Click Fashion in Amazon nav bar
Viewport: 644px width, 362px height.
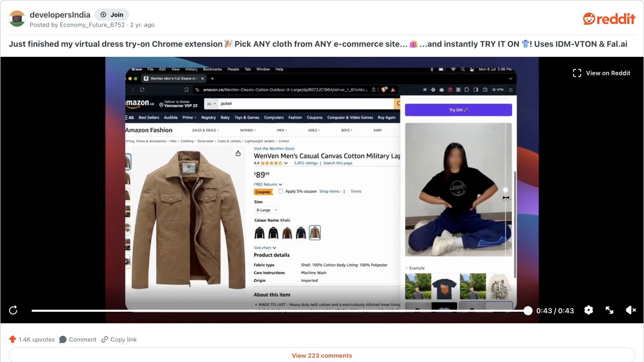[295, 118]
